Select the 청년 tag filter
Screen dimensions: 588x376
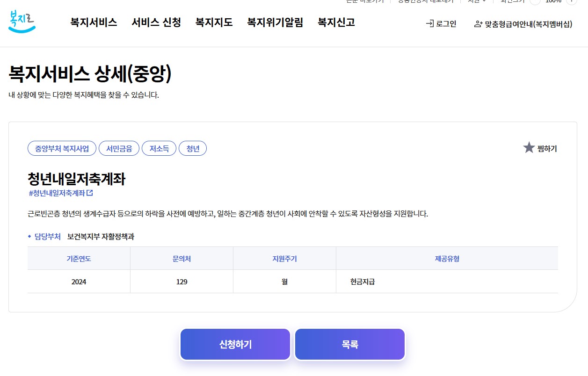click(193, 148)
